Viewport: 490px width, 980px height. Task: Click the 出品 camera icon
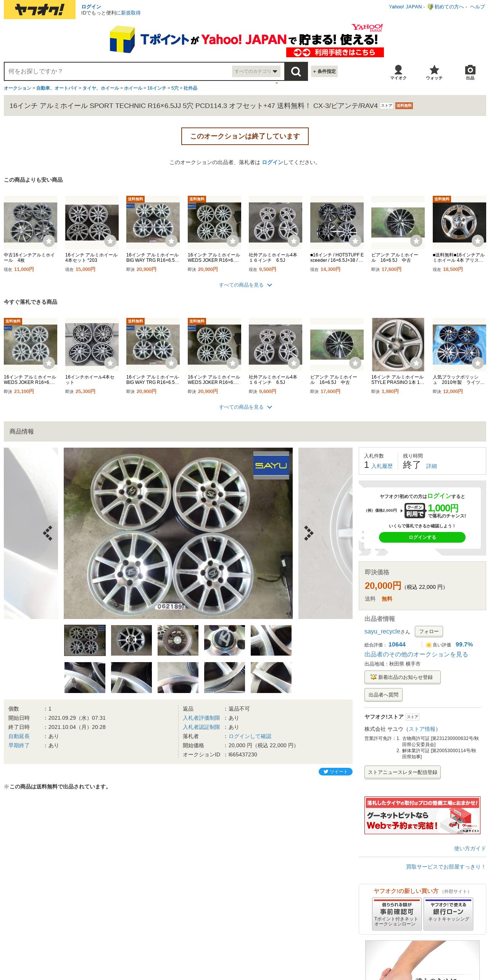(x=470, y=72)
